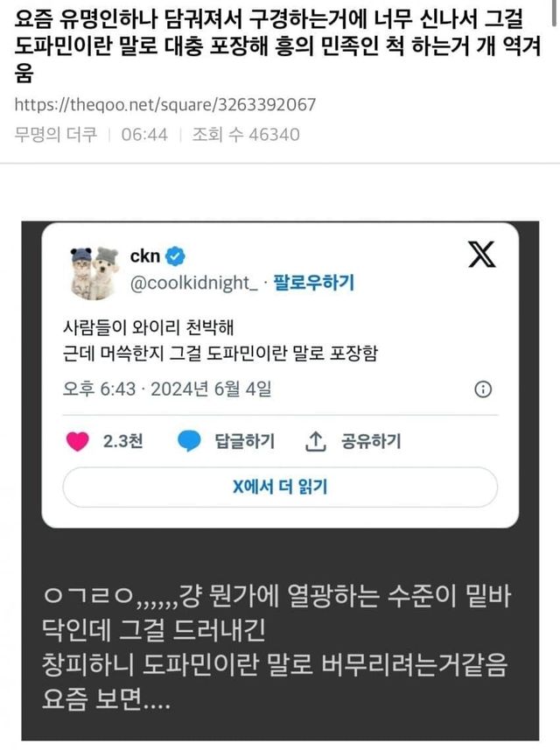Click the 팔로우하기 follow link

tap(313, 283)
